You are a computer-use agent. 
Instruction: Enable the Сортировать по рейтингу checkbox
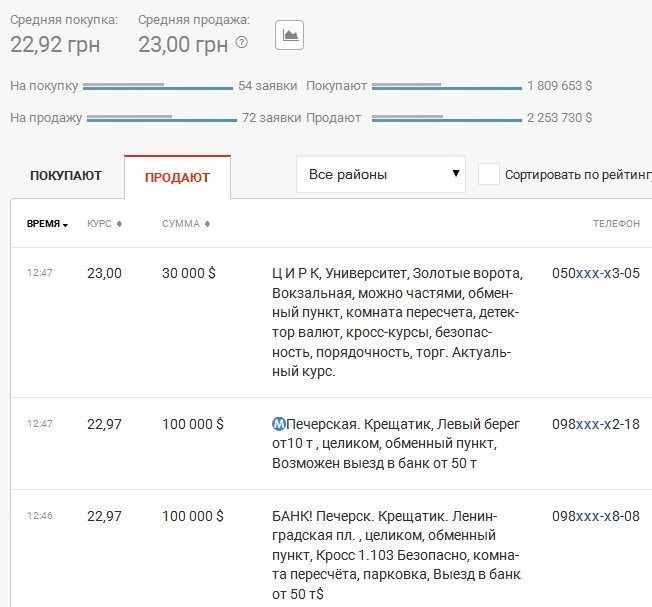489,174
